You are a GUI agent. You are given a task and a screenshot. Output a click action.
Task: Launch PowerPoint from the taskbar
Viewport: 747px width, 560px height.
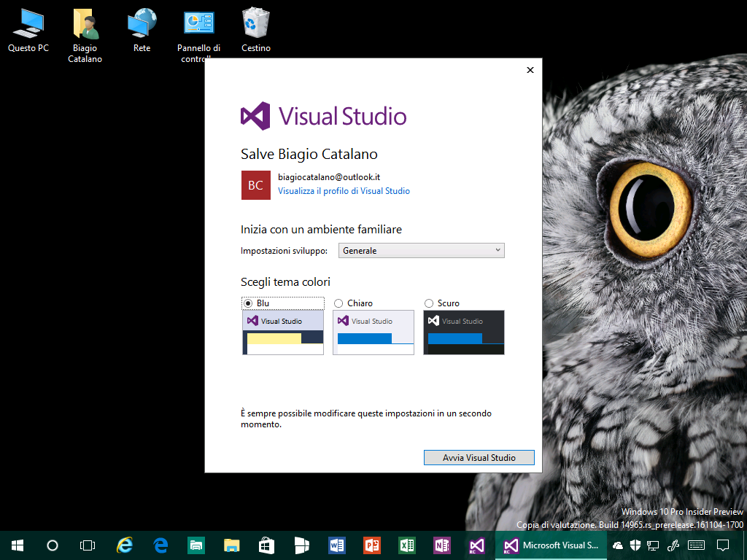(x=372, y=545)
